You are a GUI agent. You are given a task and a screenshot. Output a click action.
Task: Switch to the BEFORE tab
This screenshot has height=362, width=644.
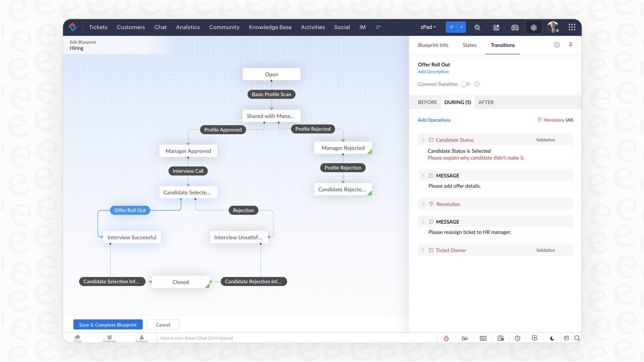point(427,102)
